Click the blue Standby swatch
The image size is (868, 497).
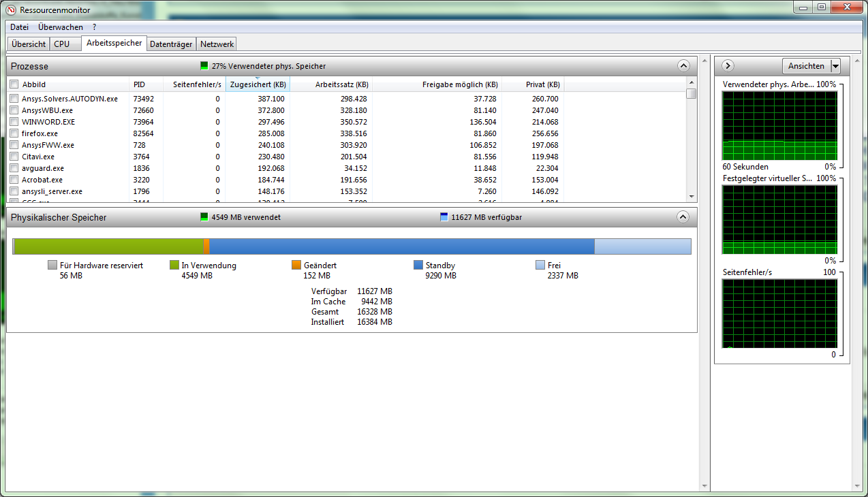coord(418,265)
